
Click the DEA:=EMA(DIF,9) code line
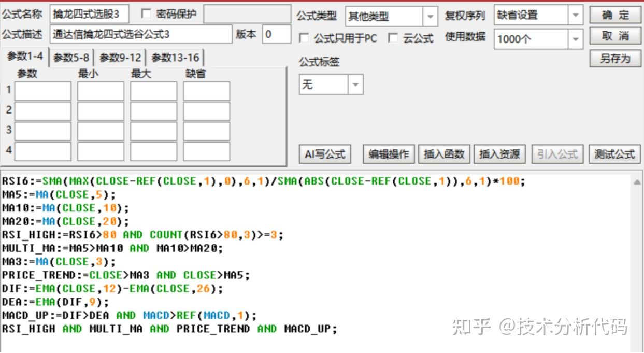(x=56, y=302)
